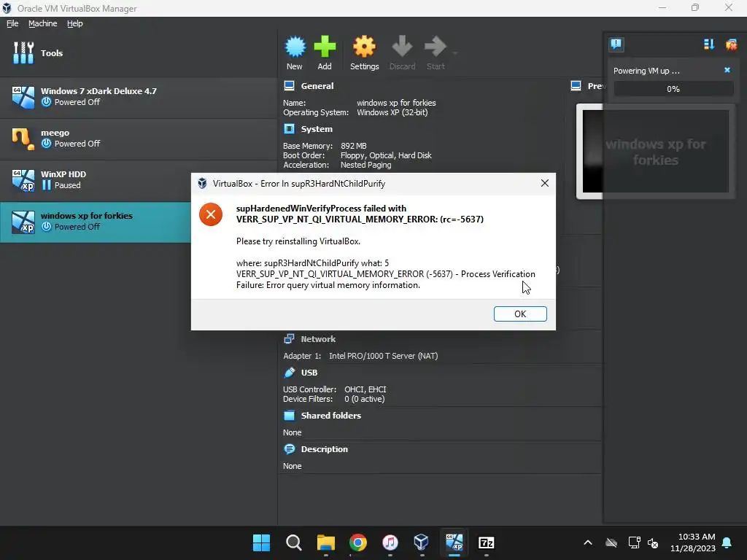Image resolution: width=747 pixels, height=560 pixels.
Task: Open the Windows Start button on taskbar
Action: tap(261, 542)
